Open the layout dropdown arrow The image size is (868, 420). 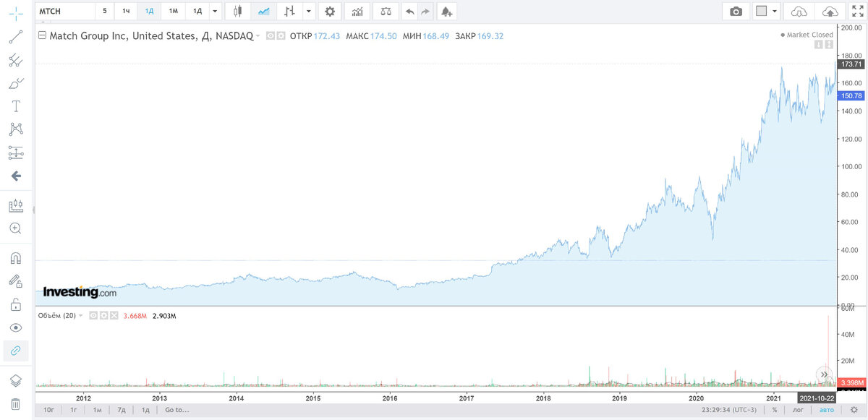click(x=775, y=11)
